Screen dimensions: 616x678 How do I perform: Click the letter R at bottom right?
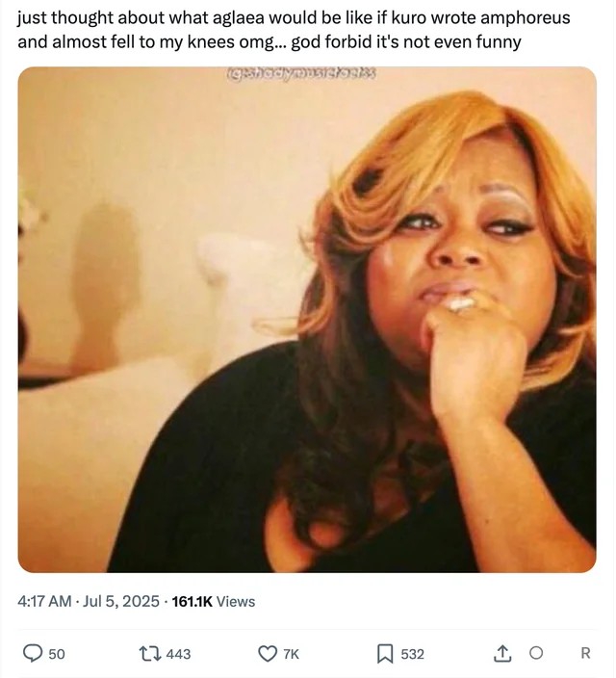[x=584, y=654]
